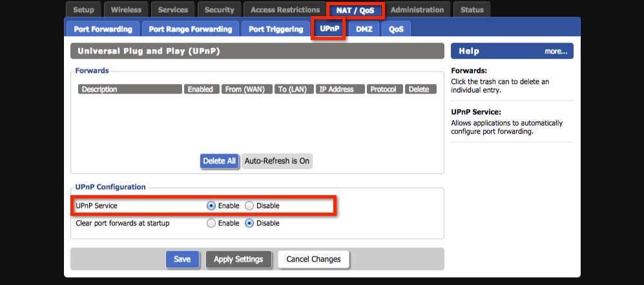Image resolution: width=644 pixels, height=285 pixels.
Task: Open the Access Restrictions tab
Action: pos(285,10)
